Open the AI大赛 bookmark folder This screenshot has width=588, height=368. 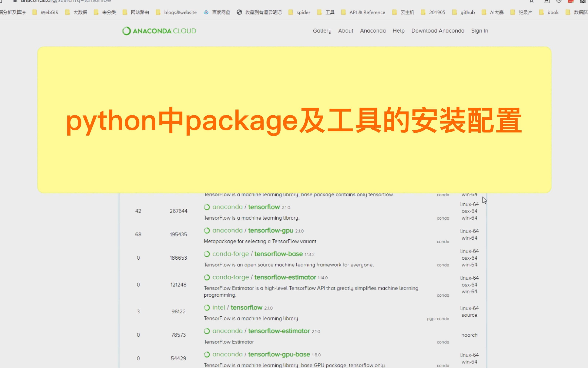click(493, 12)
